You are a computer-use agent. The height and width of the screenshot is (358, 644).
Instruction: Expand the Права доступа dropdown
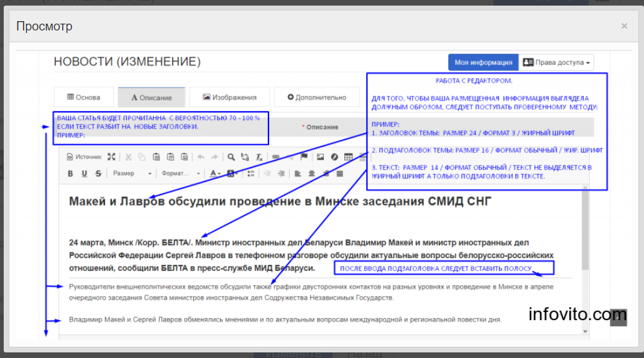[556, 62]
